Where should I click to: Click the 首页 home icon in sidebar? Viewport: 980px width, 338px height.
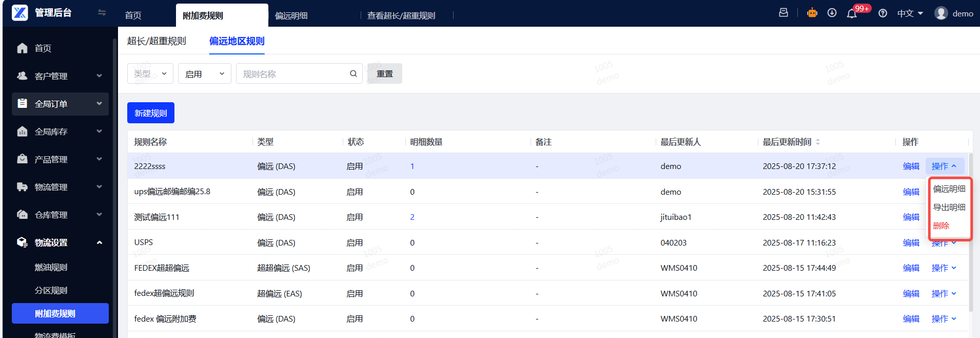coord(22,48)
